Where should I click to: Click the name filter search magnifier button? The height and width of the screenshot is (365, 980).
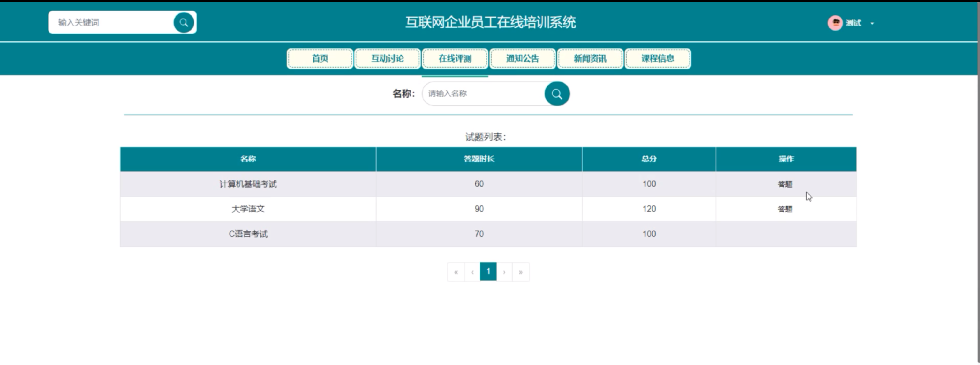557,94
